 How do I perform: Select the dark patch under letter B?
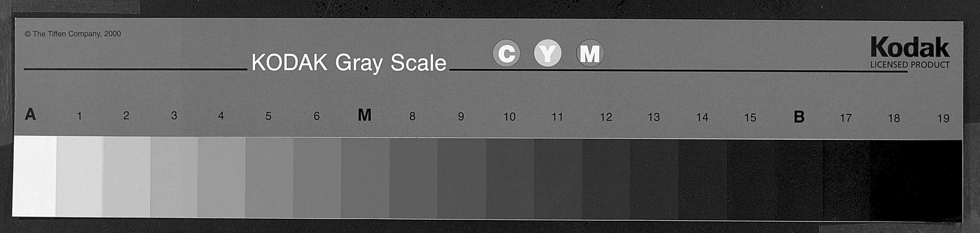800,180
